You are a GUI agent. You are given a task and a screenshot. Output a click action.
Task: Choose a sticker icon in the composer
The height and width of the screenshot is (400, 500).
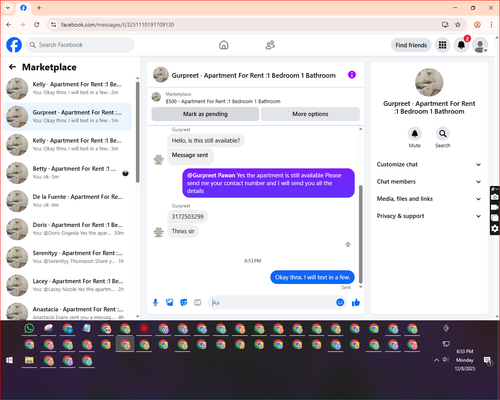click(184, 302)
